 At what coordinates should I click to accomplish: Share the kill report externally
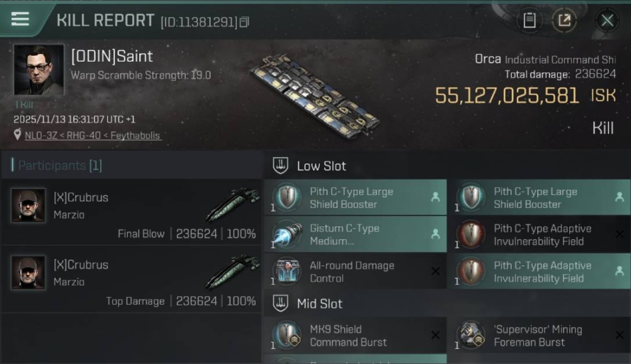pyautogui.click(x=564, y=20)
